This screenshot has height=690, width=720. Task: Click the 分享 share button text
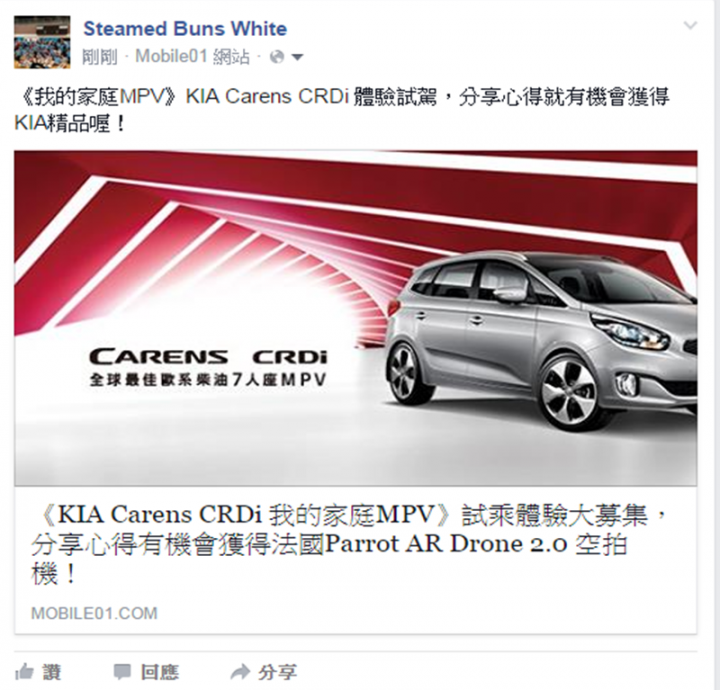pos(277,673)
